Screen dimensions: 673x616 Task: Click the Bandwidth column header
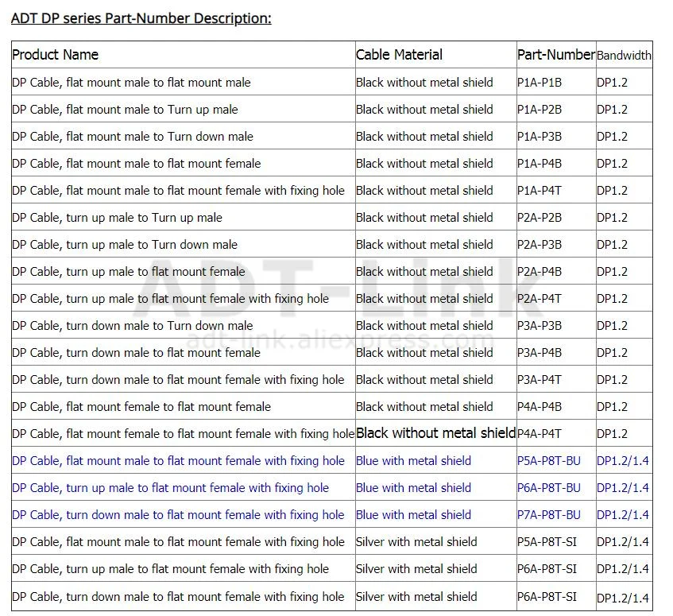[x=624, y=56]
